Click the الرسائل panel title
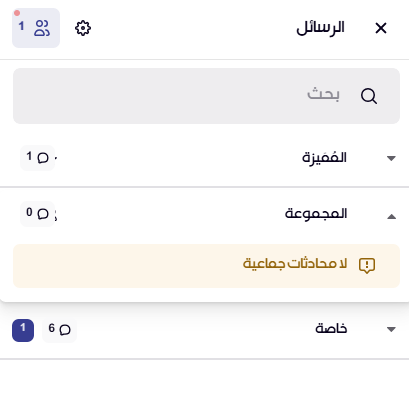The image size is (409, 395). click(x=320, y=28)
